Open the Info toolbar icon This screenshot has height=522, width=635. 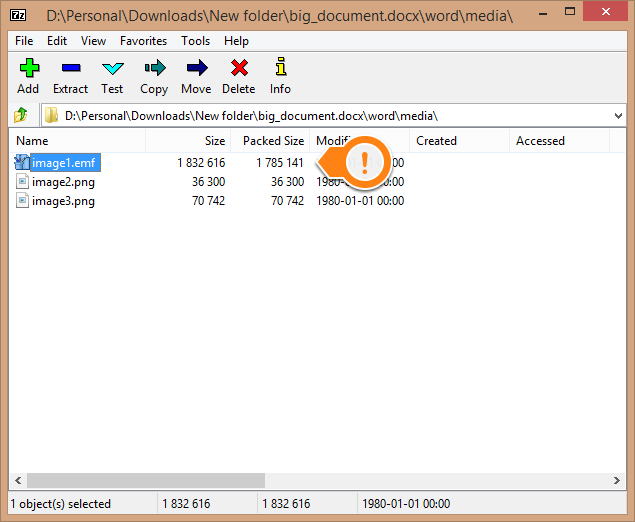click(x=280, y=68)
